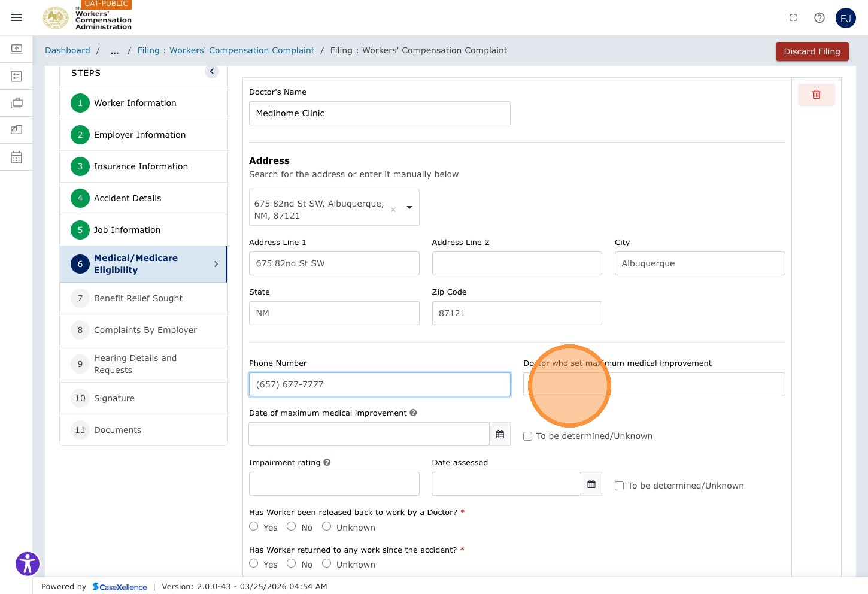The height and width of the screenshot is (594, 868).
Task: Click the Doctor's Name field
Action: coord(380,113)
